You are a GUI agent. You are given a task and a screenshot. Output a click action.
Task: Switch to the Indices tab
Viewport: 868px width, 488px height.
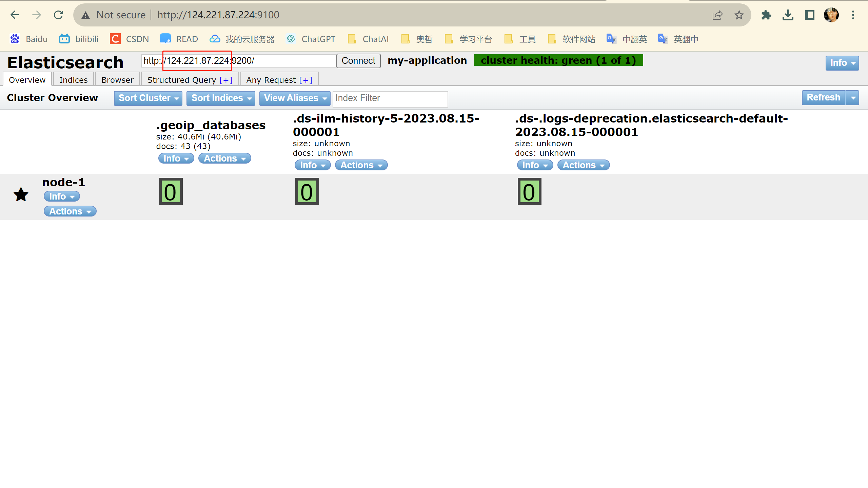(x=73, y=79)
